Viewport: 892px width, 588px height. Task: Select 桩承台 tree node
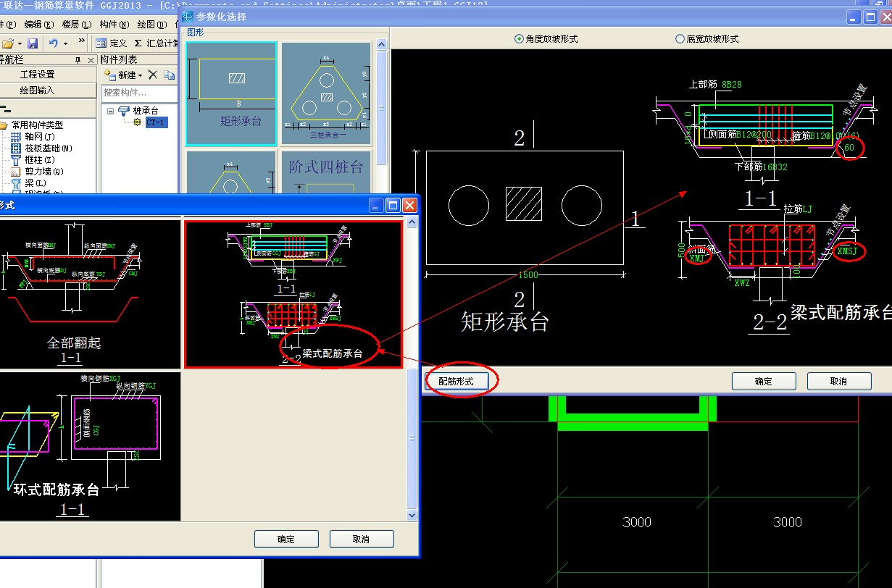point(144,111)
